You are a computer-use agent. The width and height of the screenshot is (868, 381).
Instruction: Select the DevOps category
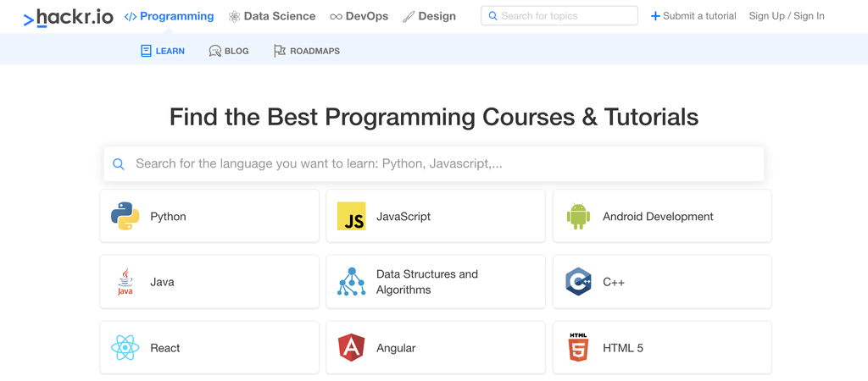pyautogui.click(x=359, y=16)
